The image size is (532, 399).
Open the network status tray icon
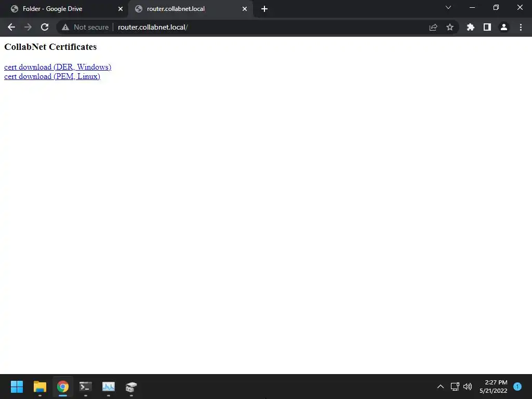pos(455,387)
